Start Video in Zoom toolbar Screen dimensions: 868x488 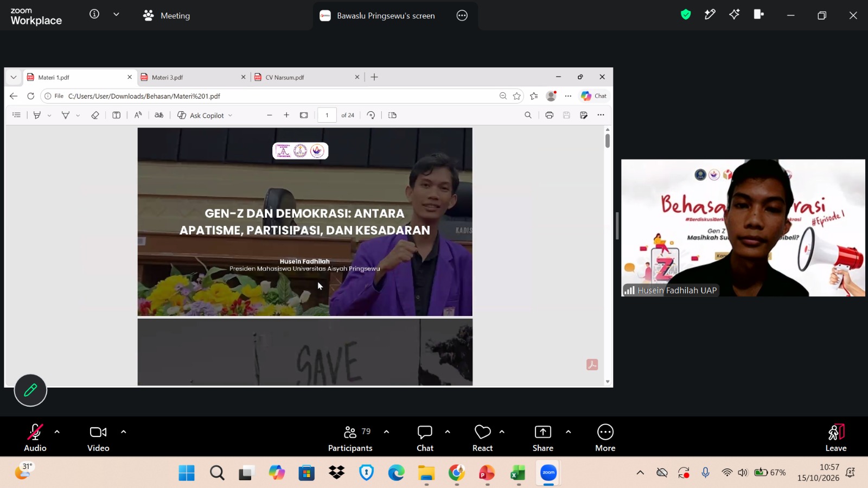click(98, 438)
